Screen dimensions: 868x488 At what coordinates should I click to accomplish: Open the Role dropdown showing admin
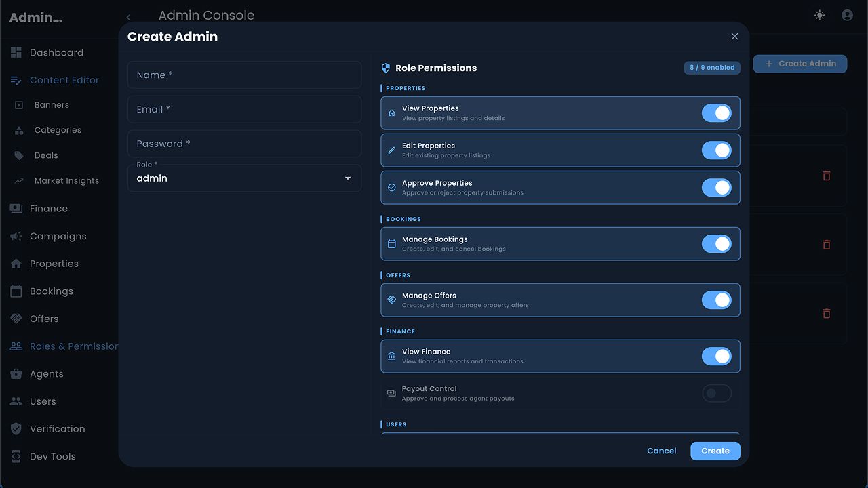point(244,178)
